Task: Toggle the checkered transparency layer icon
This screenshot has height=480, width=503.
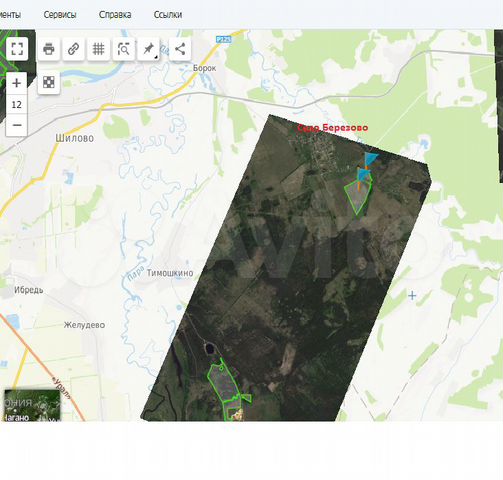Action: [x=49, y=82]
